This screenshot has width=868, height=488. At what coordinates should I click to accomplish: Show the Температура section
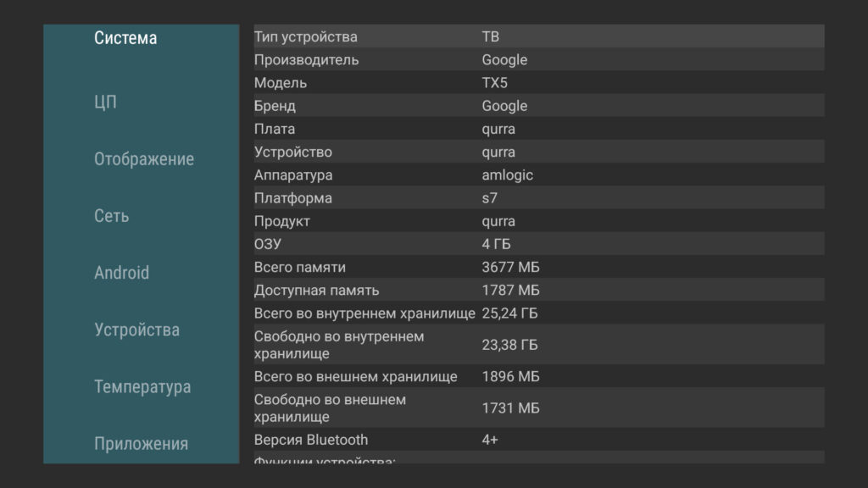(x=142, y=387)
